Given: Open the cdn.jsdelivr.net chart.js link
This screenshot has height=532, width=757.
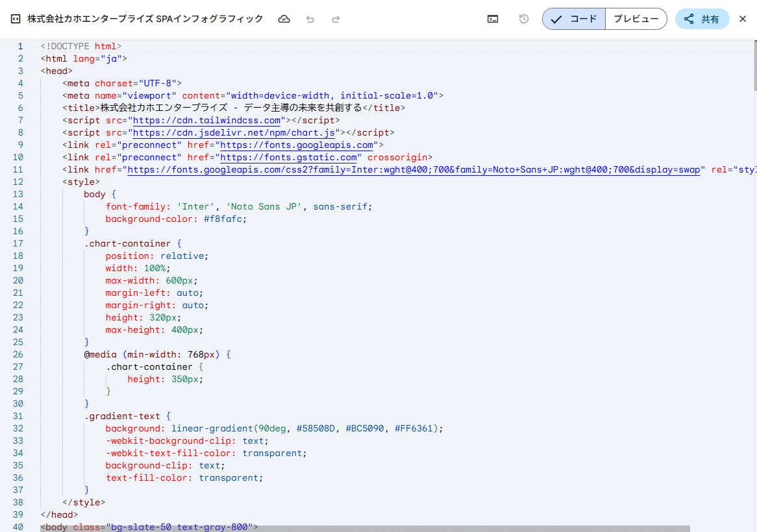Looking at the screenshot, I should [234, 132].
